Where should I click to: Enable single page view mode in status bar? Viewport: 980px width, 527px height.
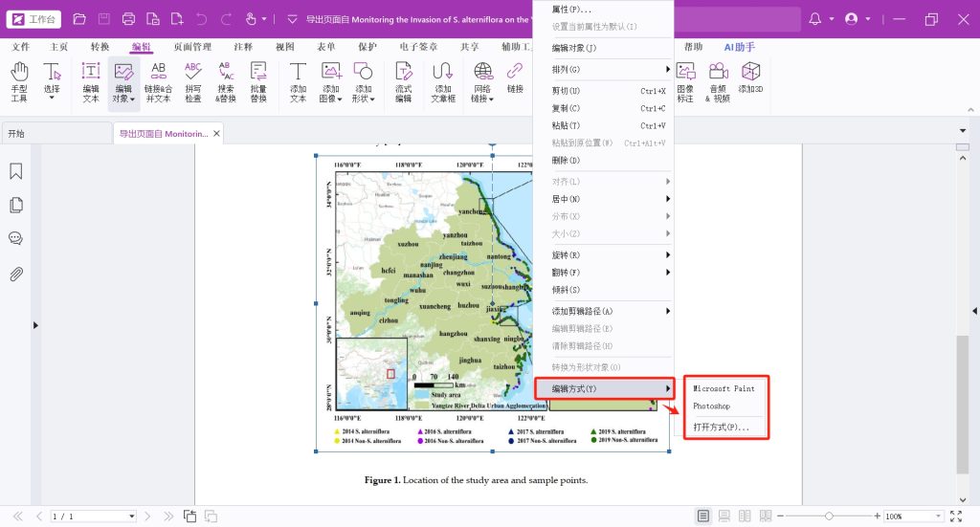pyautogui.click(x=703, y=516)
